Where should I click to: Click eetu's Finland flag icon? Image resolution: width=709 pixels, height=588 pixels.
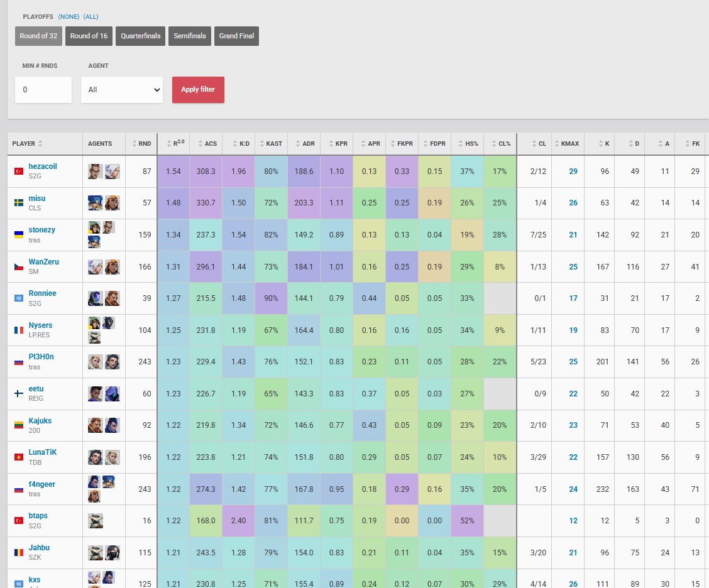pyautogui.click(x=18, y=394)
